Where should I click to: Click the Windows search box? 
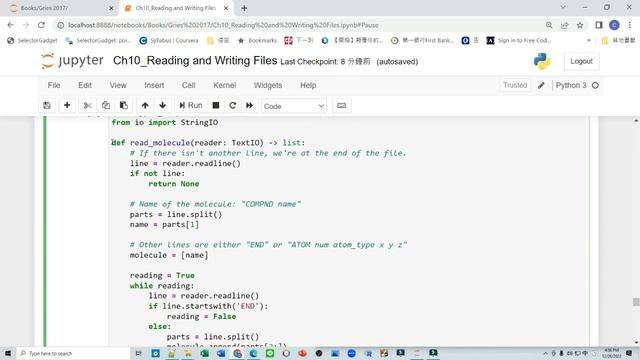point(73,353)
